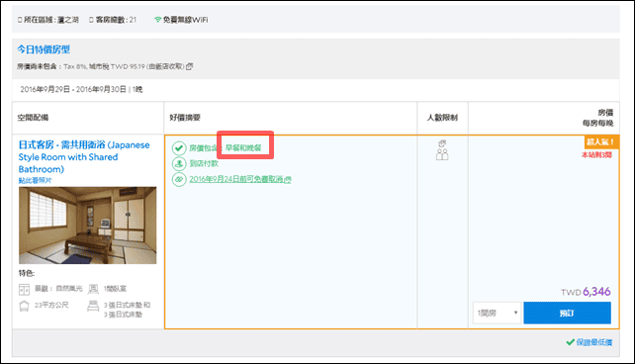Click the free cancellation link icon
Viewport: 635px width, 364px height.
point(179,179)
